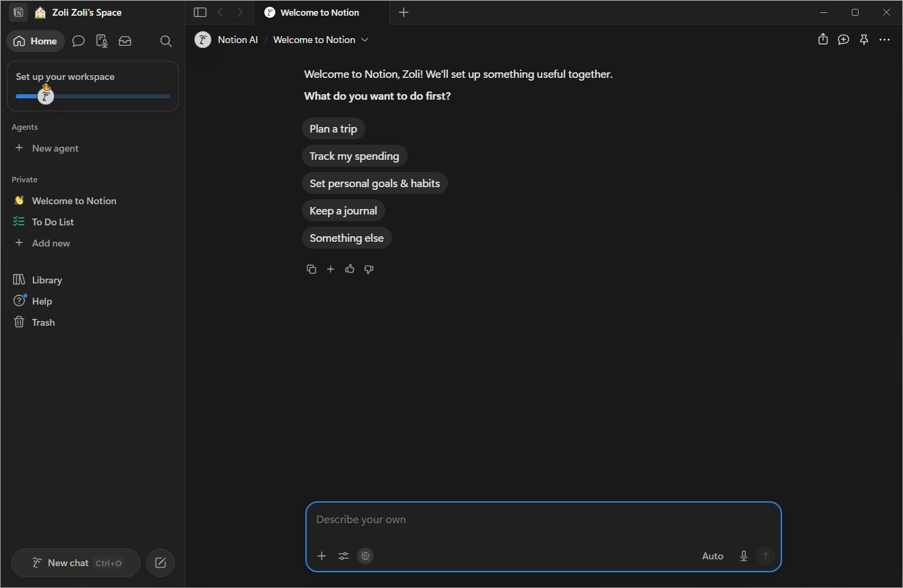The width and height of the screenshot is (903, 588).
Task: Choose the Keep a journal suggestion
Action: [344, 210]
